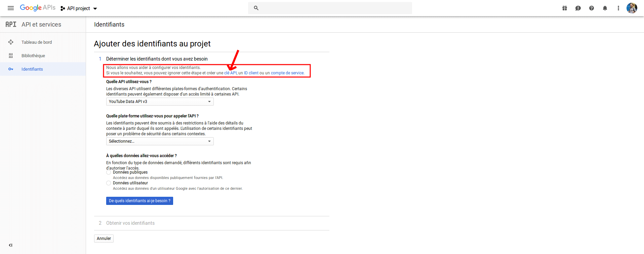Click the Bibliothèque library icon
The width and height of the screenshot is (644, 254).
pyautogui.click(x=11, y=56)
